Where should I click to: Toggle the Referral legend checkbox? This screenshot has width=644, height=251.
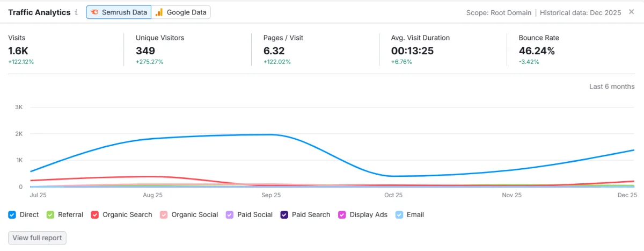(x=50, y=214)
